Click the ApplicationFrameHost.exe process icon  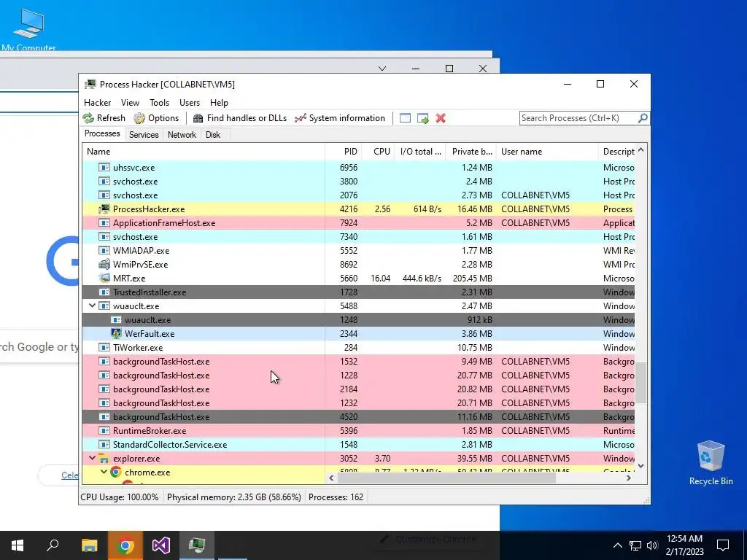[x=104, y=223]
